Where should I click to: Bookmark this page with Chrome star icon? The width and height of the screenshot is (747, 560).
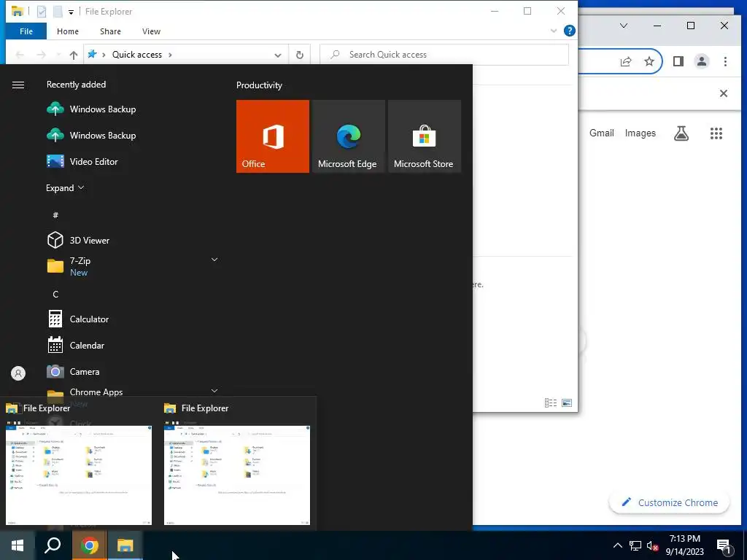point(649,61)
